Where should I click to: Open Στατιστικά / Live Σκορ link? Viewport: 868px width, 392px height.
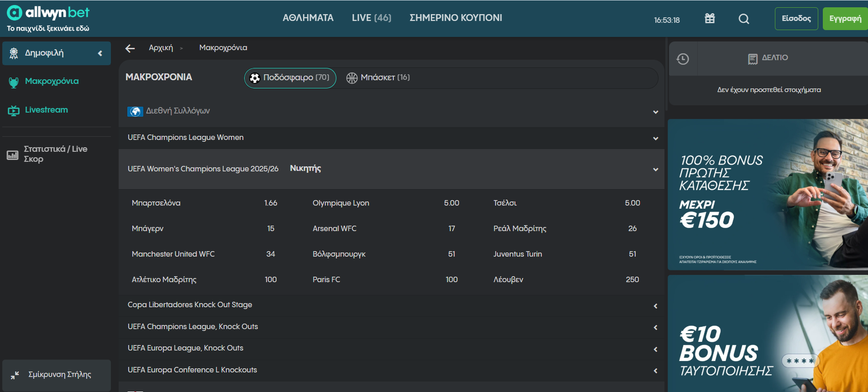coord(56,154)
